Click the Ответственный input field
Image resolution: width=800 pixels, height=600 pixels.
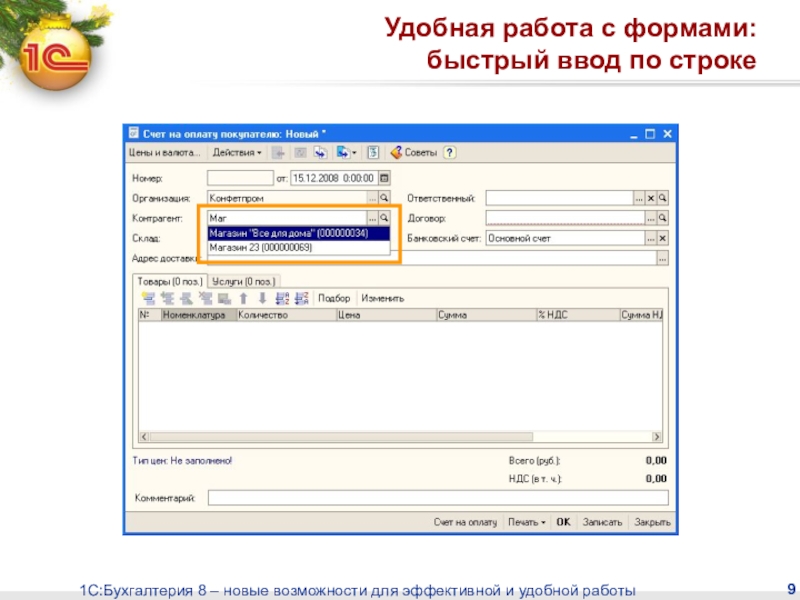click(559, 198)
